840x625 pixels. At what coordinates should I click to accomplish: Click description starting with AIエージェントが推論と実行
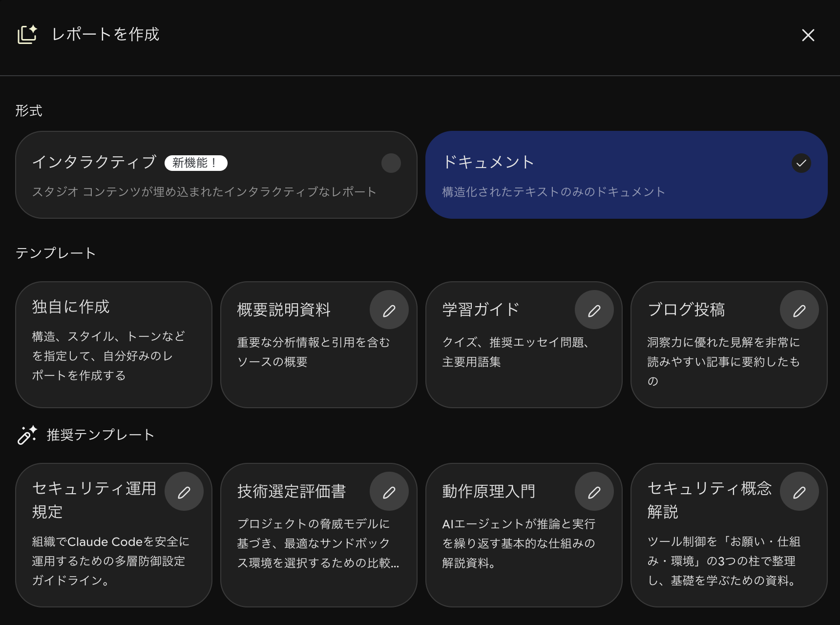519,543
